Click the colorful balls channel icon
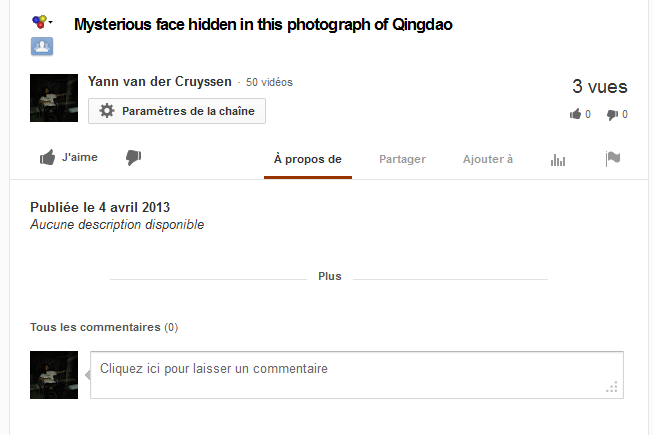The image size is (653, 435). [39, 22]
